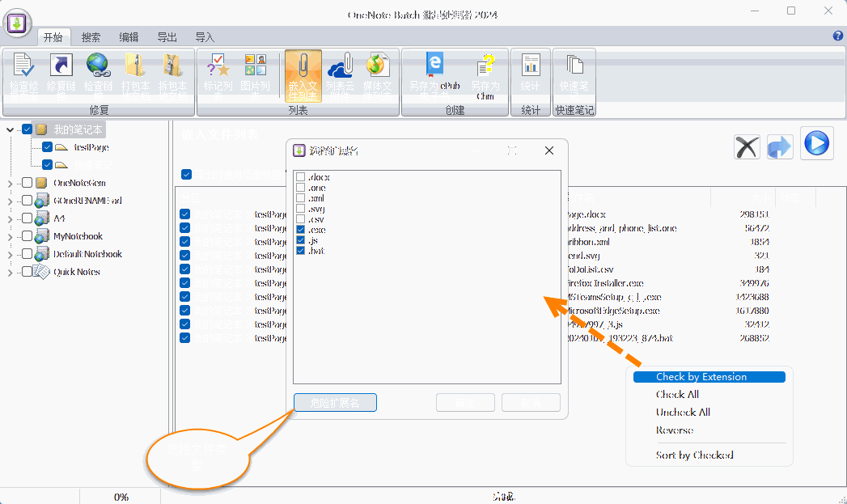The image size is (847, 504).
Task: Click the Embedded File List (嵌入文件列表) paperclip icon
Action: [303, 76]
